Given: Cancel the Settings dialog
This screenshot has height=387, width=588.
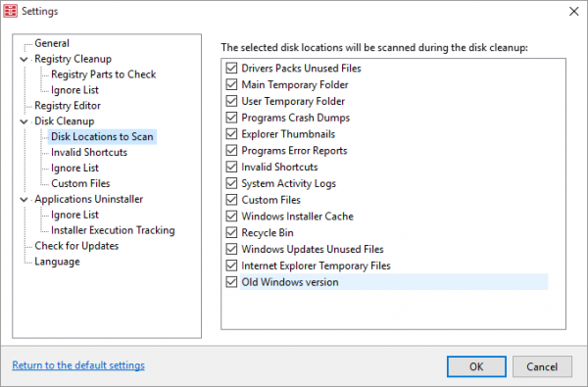Looking at the screenshot, I should click(x=542, y=366).
